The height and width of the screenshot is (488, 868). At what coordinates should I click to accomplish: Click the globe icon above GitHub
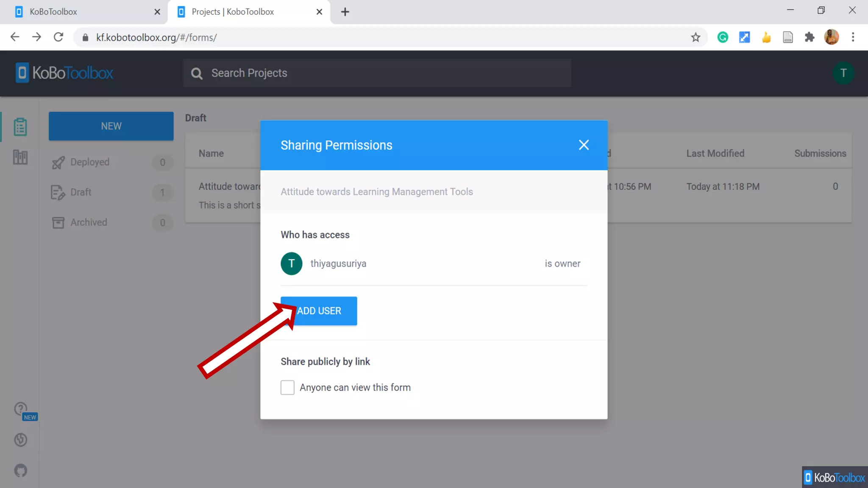point(21,440)
